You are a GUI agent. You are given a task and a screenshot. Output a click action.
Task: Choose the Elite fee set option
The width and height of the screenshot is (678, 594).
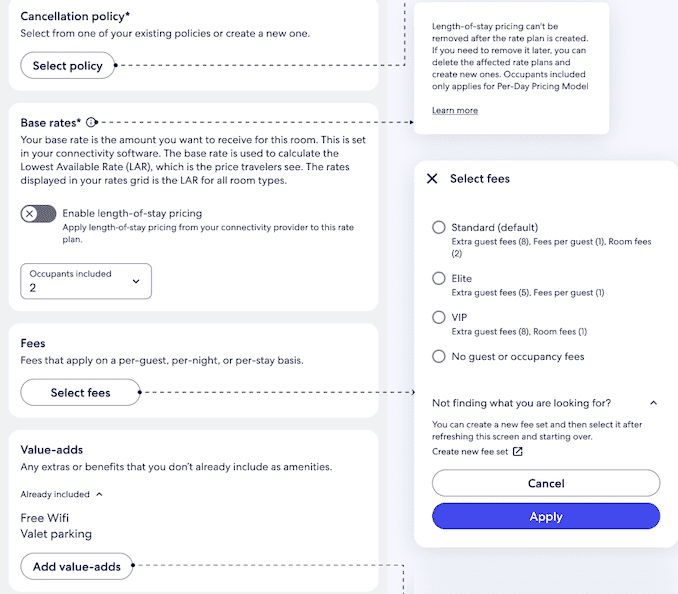[x=438, y=278]
